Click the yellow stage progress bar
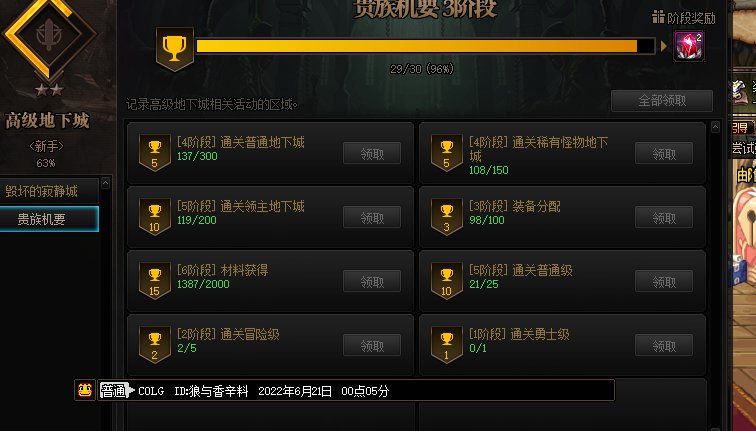Viewport: 756px width, 431px height. tap(426, 46)
